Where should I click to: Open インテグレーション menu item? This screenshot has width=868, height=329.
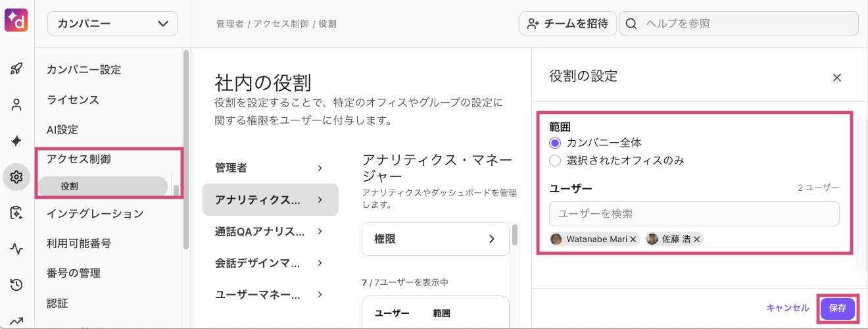pyautogui.click(x=95, y=214)
